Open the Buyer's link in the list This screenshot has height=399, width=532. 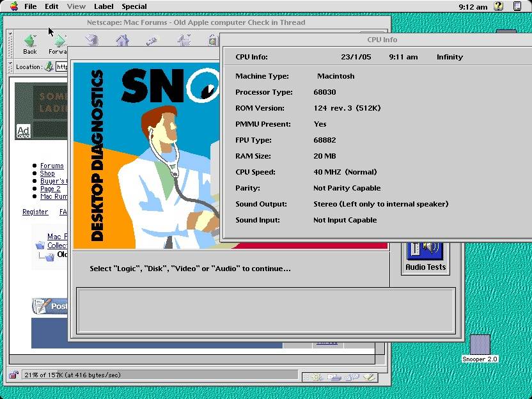pyautogui.click(x=54, y=181)
